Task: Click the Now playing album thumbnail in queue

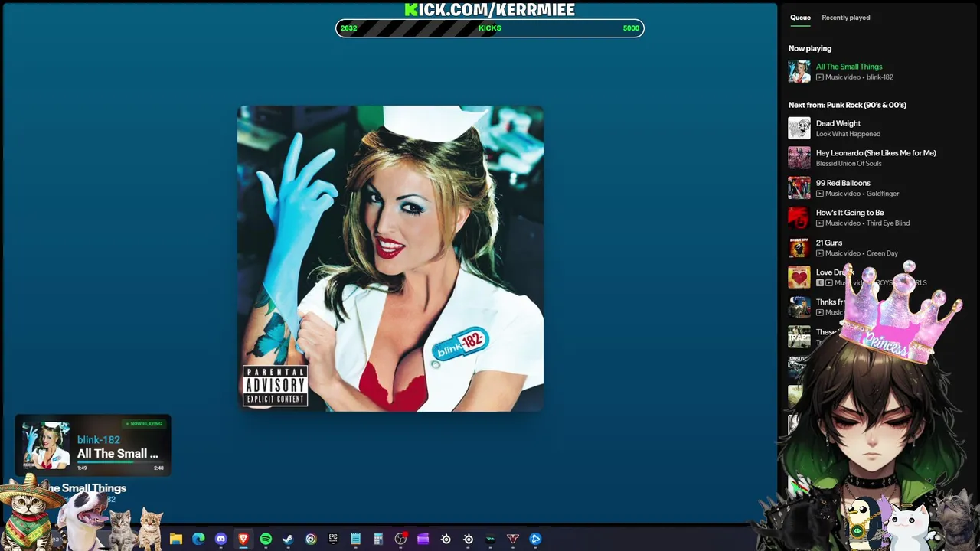Action: (x=799, y=71)
